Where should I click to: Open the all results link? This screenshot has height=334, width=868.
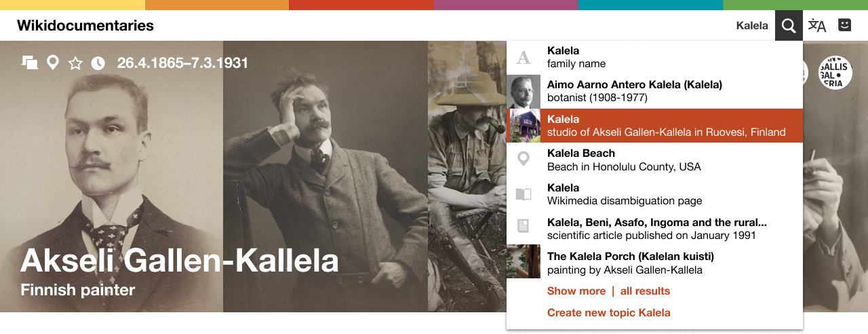point(645,291)
